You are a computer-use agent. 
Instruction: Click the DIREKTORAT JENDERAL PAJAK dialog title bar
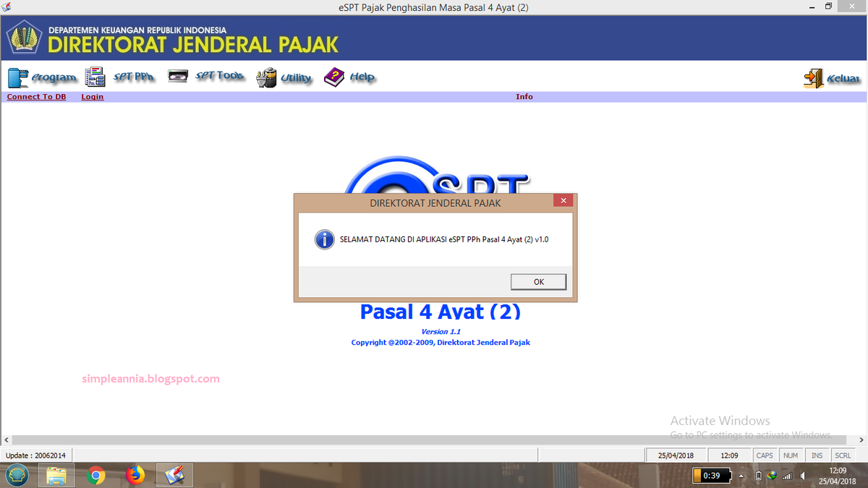click(435, 203)
